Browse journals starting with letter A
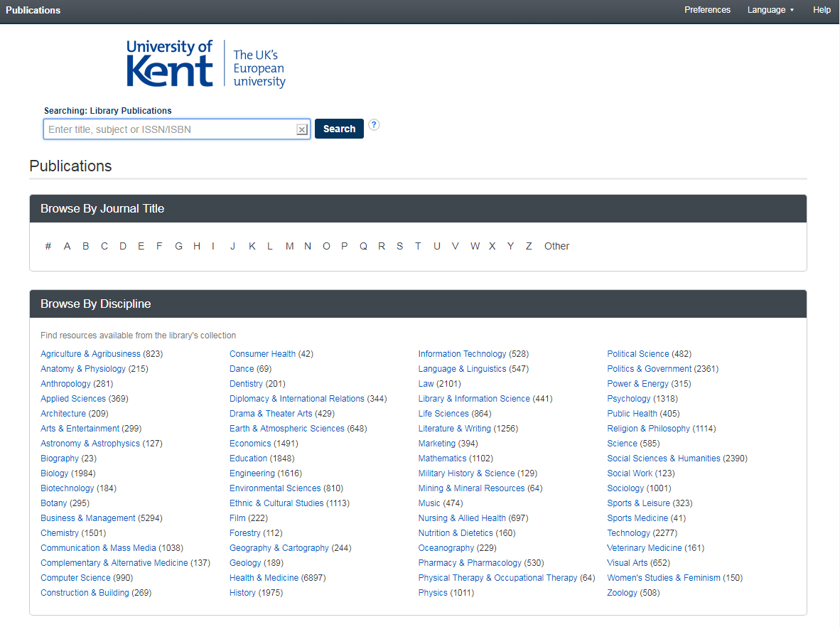840x627 pixels. tap(67, 246)
